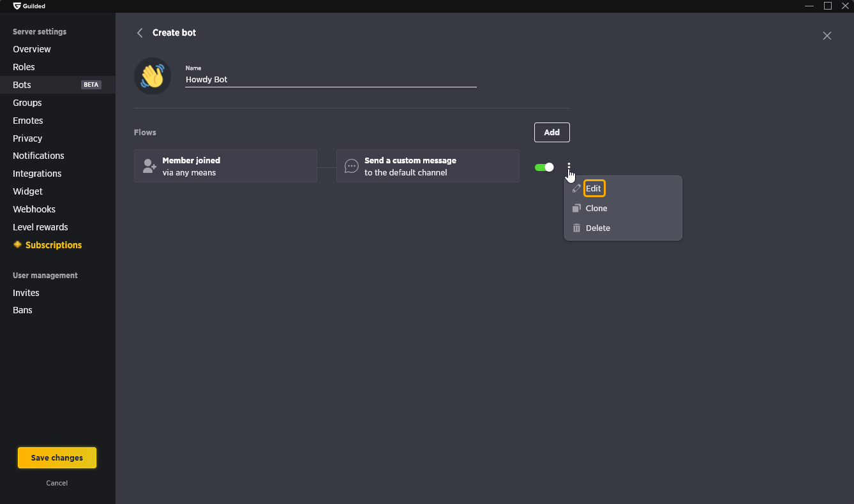The image size is (854, 504).
Task: Open Overview server settings
Action: pyautogui.click(x=57, y=49)
